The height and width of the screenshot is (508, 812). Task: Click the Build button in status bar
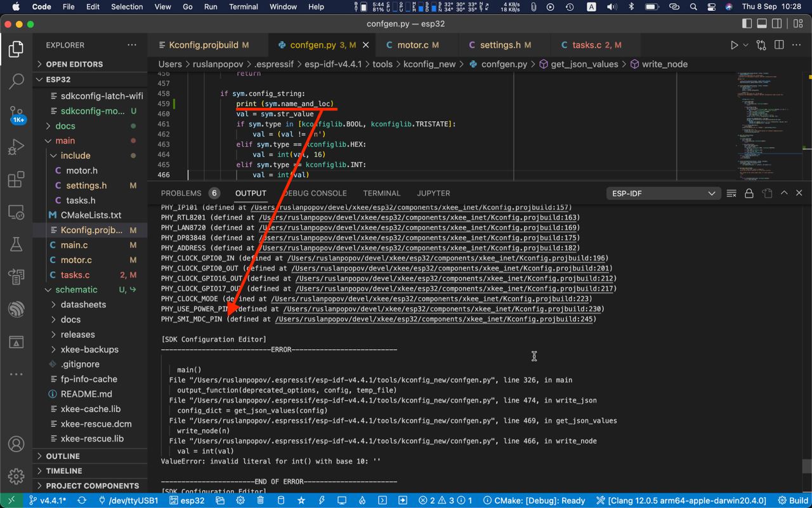pos(792,500)
